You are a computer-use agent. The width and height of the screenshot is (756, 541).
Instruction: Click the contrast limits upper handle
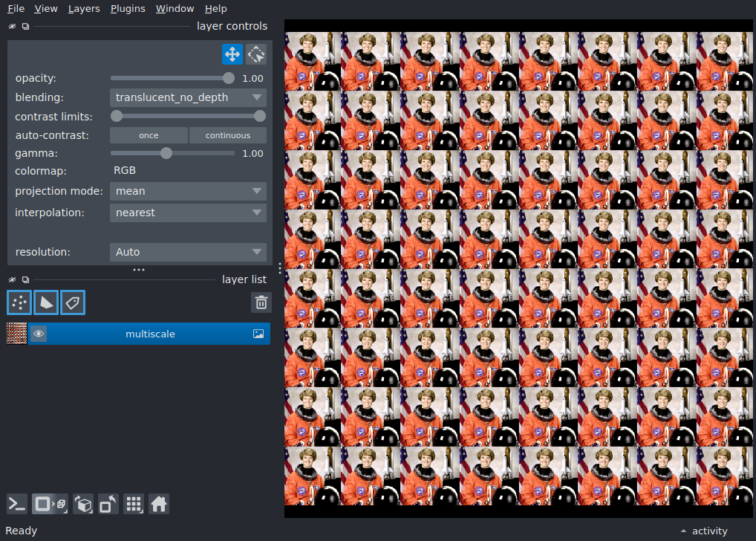coord(260,116)
